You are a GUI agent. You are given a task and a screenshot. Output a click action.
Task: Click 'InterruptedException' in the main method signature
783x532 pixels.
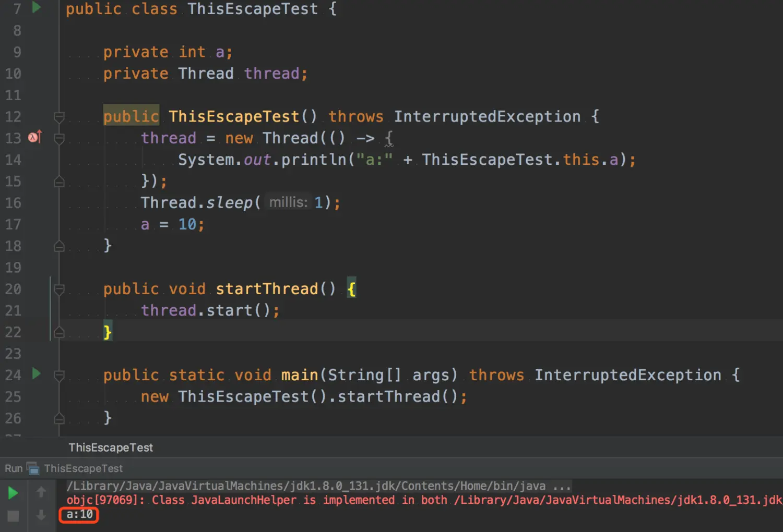pos(627,376)
